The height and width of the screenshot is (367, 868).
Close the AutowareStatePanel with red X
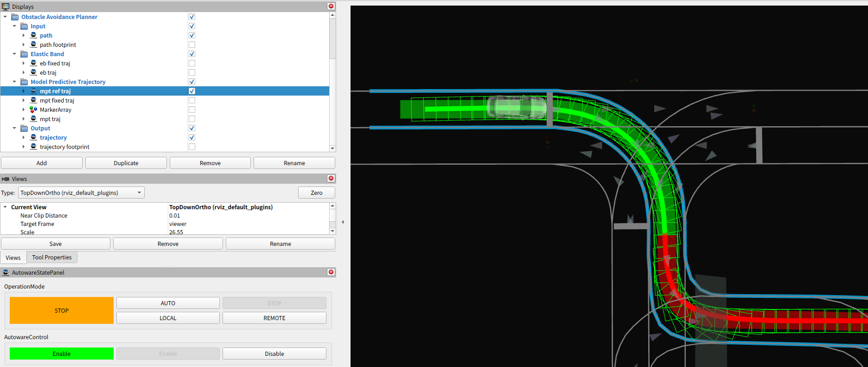tap(331, 272)
